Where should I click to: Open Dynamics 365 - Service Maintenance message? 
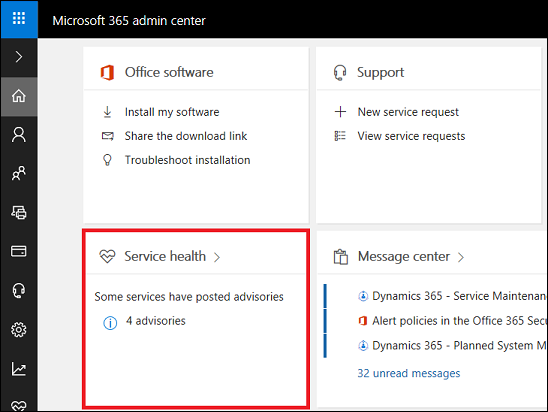[459, 296]
